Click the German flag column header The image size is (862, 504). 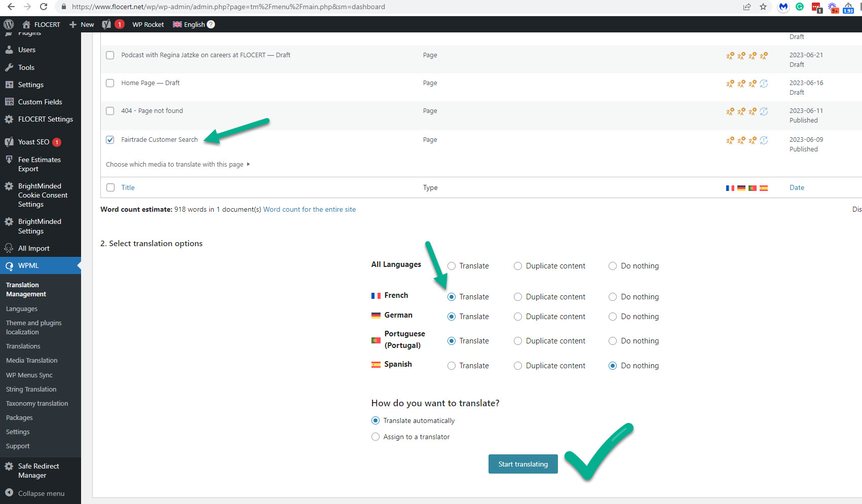click(741, 188)
